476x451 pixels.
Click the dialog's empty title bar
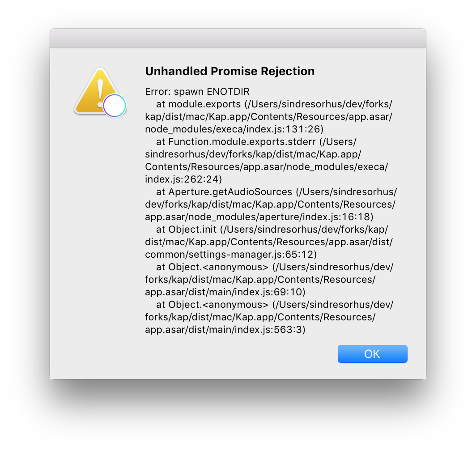coord(238,38)
